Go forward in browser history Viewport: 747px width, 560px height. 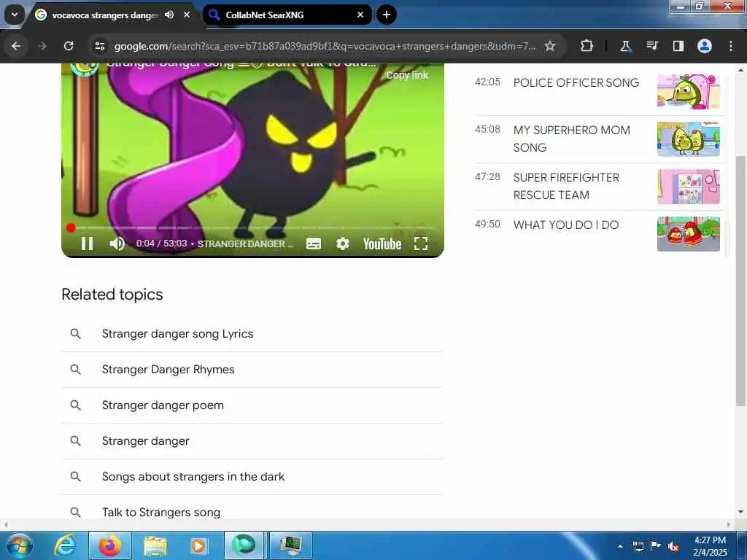click(42, 46)
